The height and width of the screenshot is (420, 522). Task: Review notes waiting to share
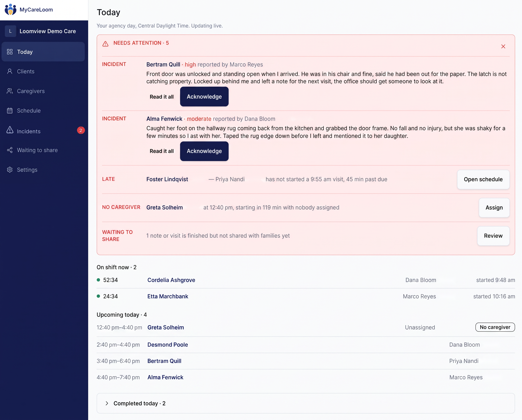point(493,236)
